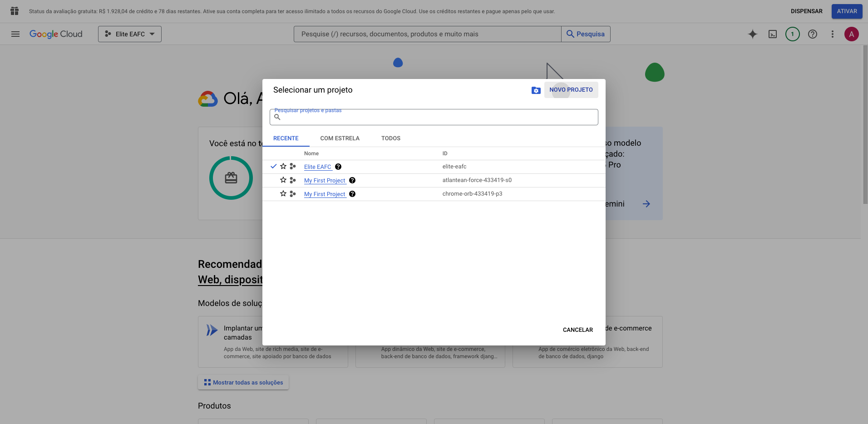
Task: Open the Gemini AI sparkle icon
Action: (x=753, y=34)
